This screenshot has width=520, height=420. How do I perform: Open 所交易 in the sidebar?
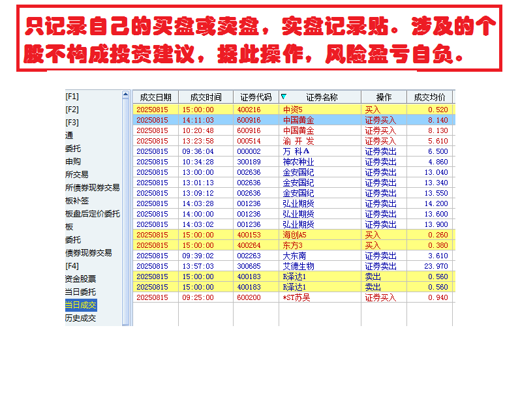[x=76, y=175]
